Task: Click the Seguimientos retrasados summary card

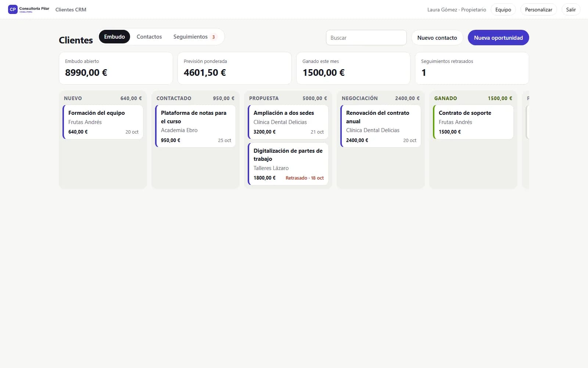Action: (472, 68)
